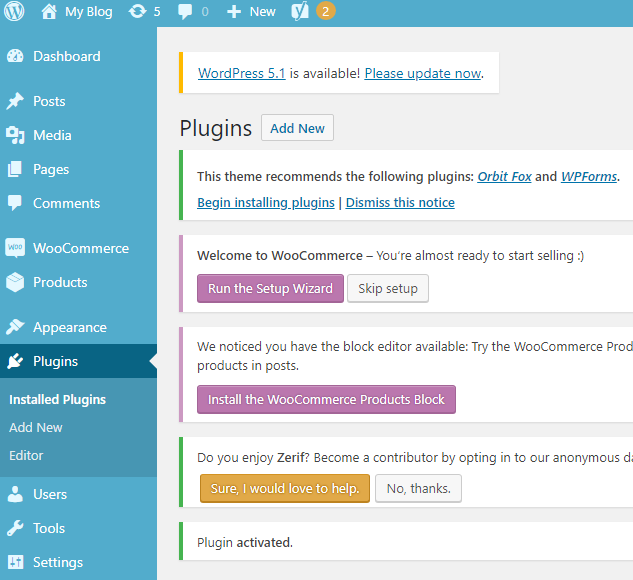Viewport: 633px width, 580px height.
Task: Click the Welcome to WooCommerce text
Action: click(280, 255)
